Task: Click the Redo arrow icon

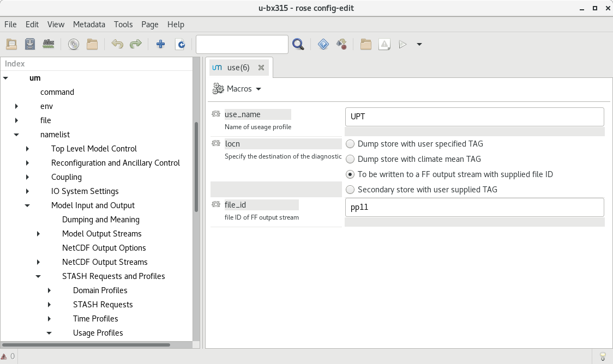Action: (x=135, y=44)
